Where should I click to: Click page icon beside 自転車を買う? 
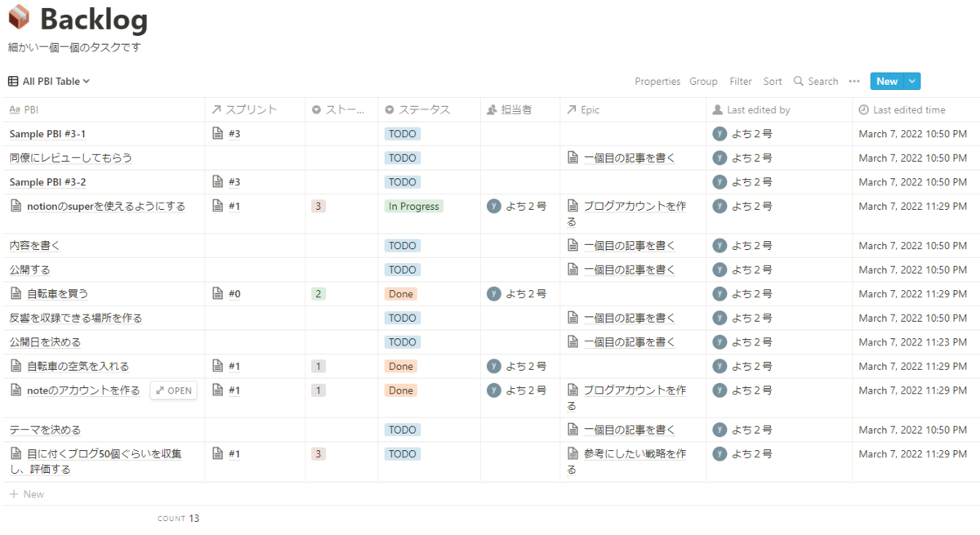click(x=16, y=293)
